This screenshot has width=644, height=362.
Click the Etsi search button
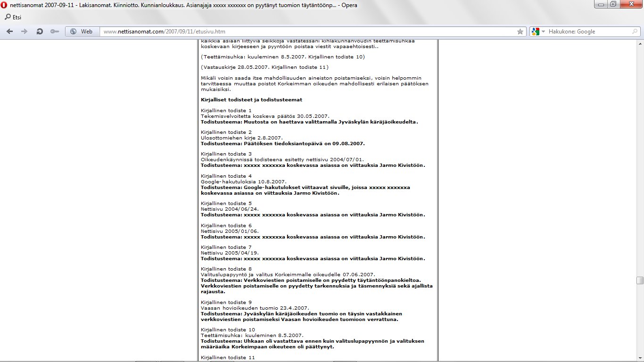(x=13, y=17)
